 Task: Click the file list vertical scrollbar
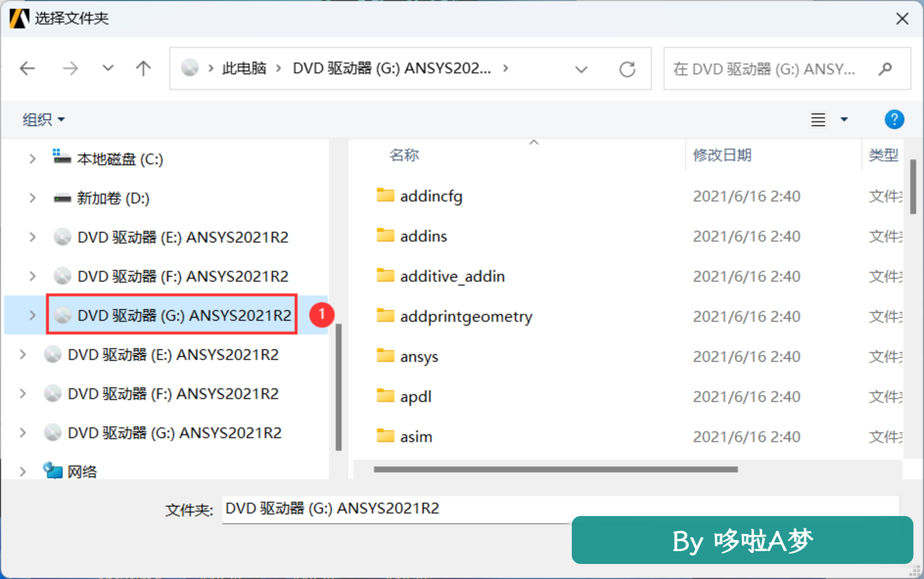913,187
